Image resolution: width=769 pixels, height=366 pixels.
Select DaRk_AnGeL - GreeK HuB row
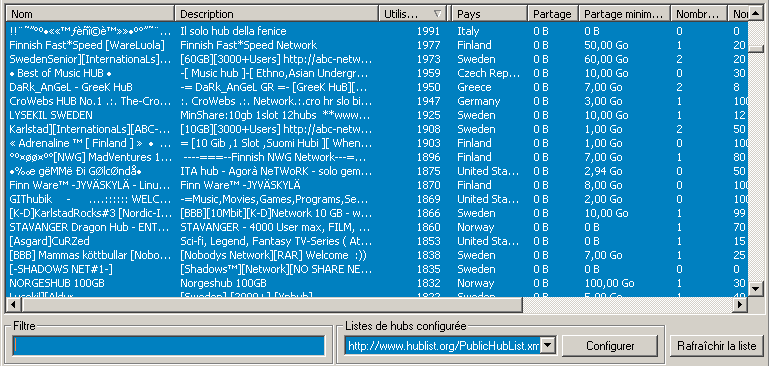(377, 87)
